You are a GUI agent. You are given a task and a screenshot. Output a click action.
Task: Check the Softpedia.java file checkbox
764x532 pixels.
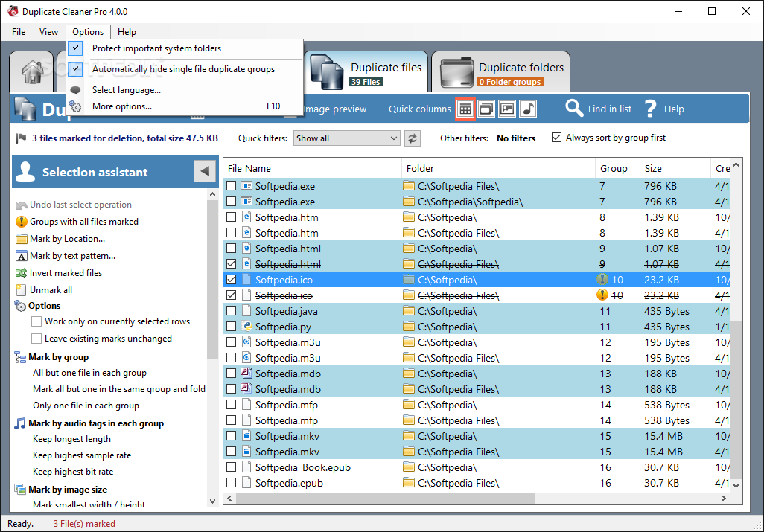(232, 310)
